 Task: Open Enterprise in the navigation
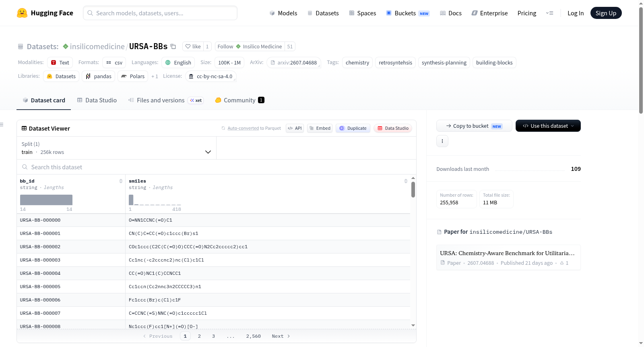click(489, 13)
